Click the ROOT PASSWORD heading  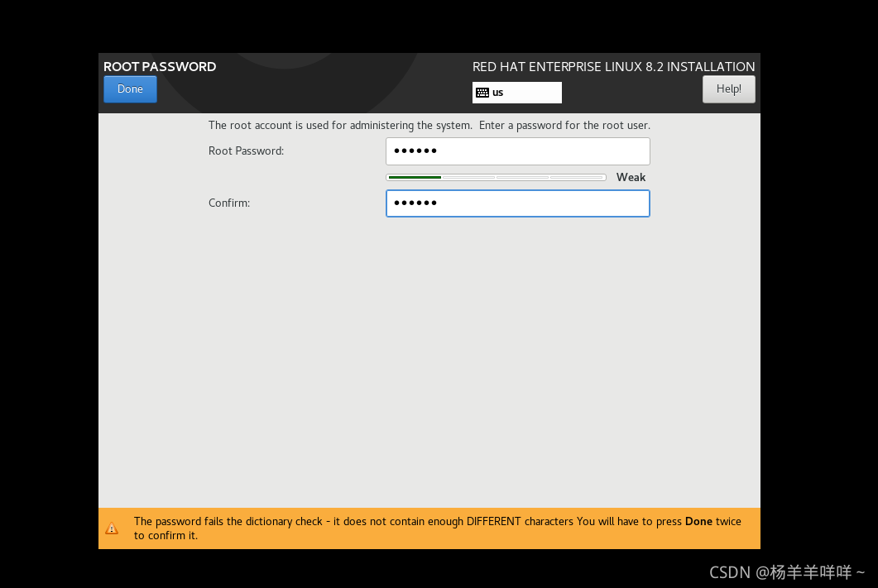pos(160,67)
